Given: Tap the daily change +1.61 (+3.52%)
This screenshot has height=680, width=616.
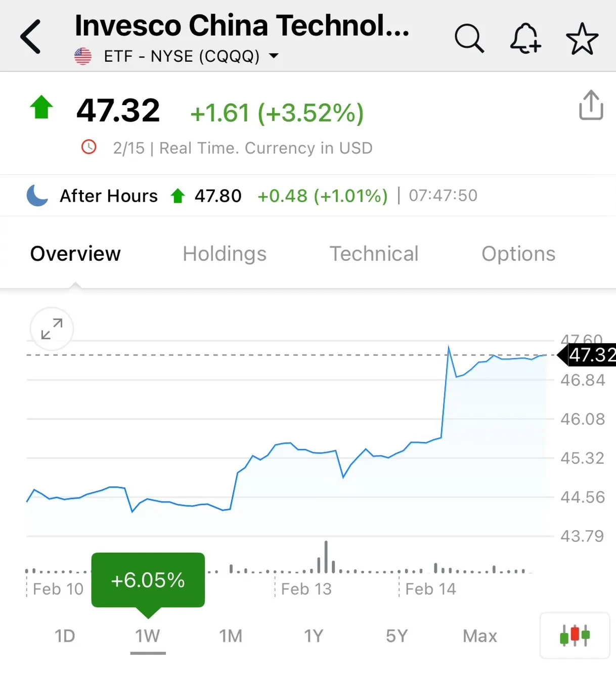Looking at the screenshot, I should (277, 113).
